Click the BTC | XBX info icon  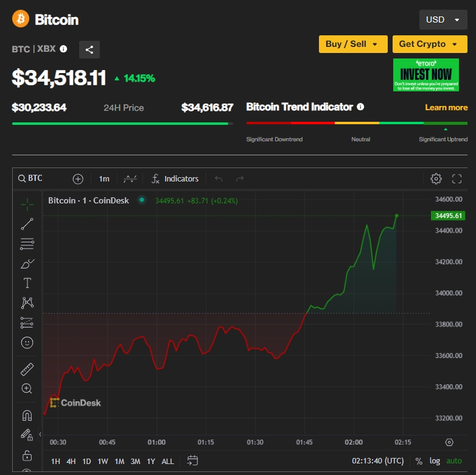pyautogui.click(x=63, y=49)
